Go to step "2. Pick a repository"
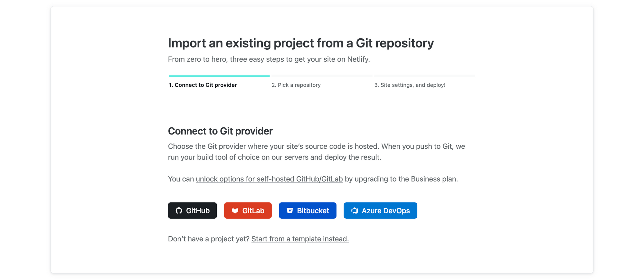The image size is (644, 279). tap(296, 85)
